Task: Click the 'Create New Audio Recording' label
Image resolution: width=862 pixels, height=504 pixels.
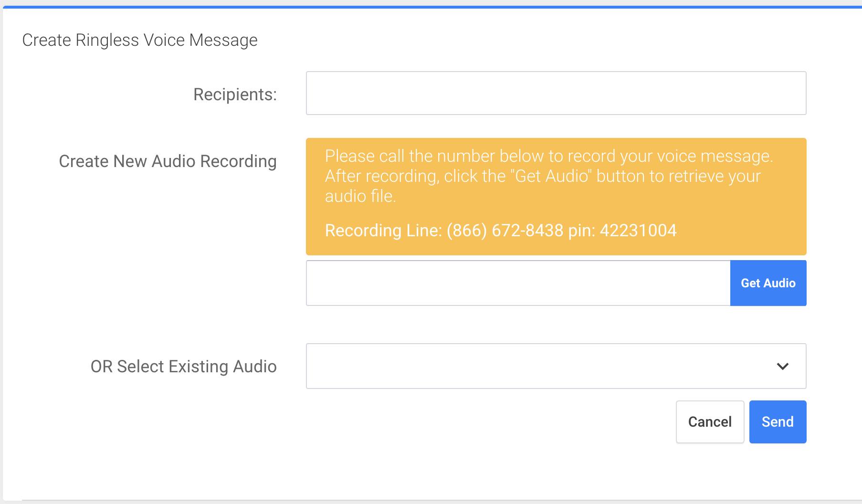Action: (x=168, y=161)
